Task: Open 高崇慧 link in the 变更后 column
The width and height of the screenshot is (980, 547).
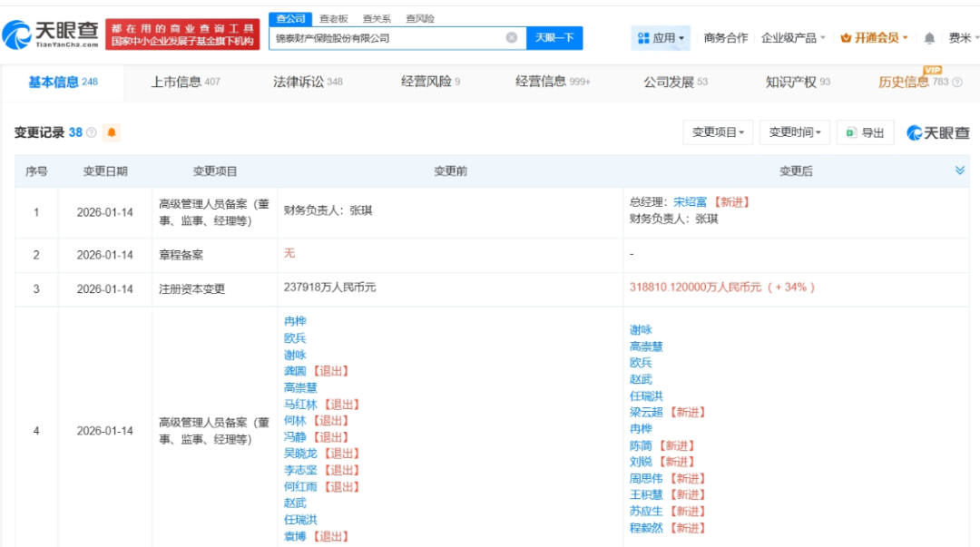Action: pos(646,347)
